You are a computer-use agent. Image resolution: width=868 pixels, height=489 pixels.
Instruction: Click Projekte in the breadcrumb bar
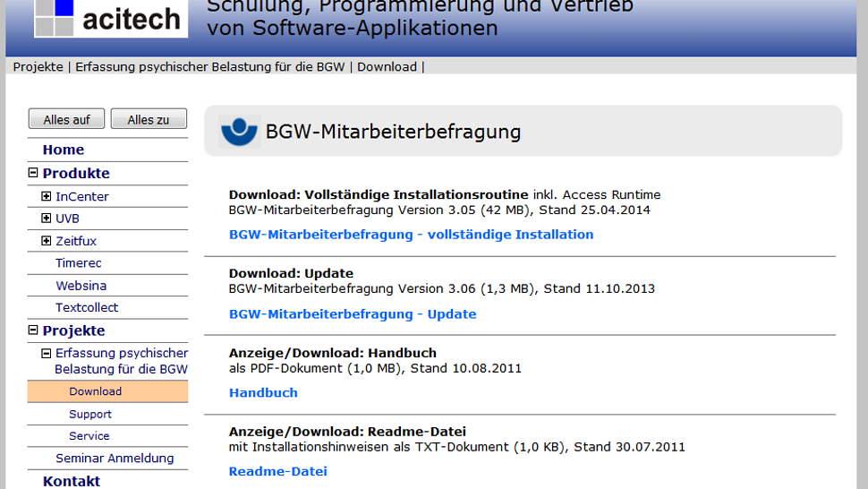click(x=38, y=67)
